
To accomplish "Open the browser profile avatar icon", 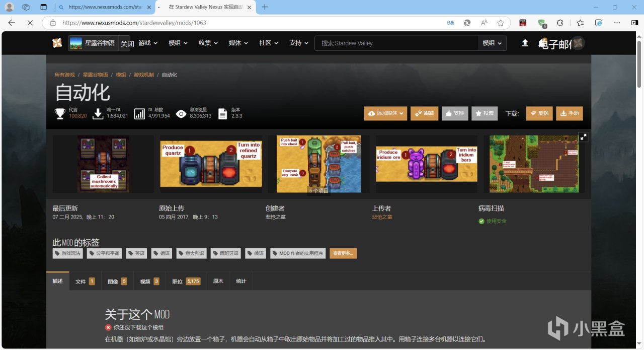I will 10,7.
